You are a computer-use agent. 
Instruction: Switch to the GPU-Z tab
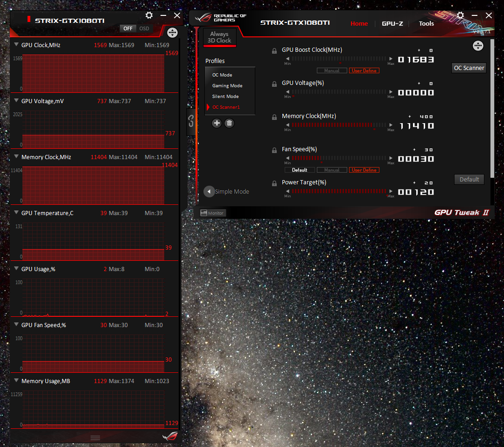(x=392, y=24)
